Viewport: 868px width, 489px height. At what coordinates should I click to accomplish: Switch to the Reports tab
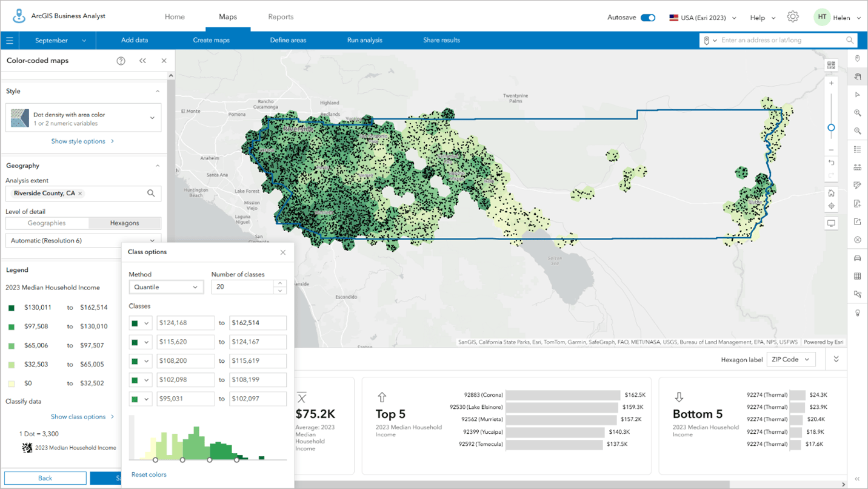tap(281, 16)
